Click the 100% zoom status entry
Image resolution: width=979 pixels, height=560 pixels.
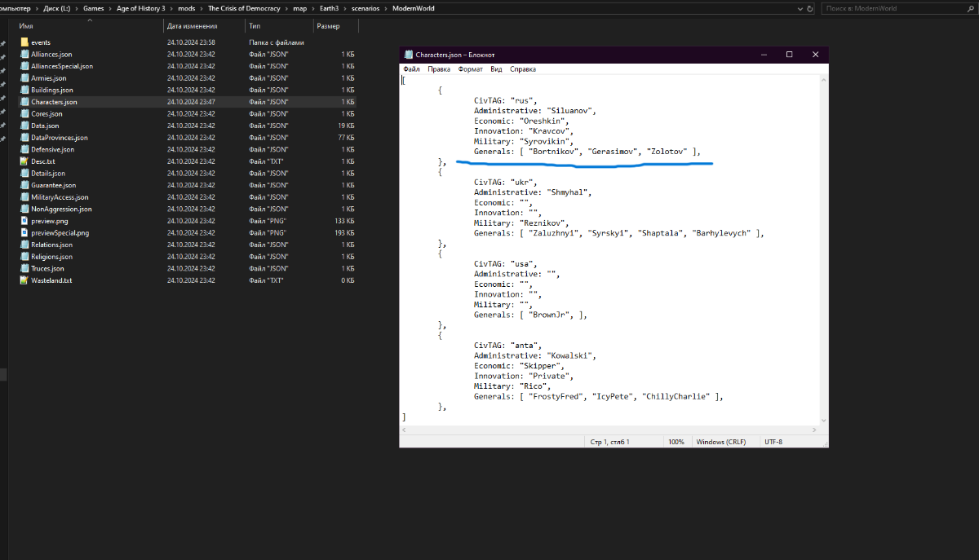[x=676, y=441]
